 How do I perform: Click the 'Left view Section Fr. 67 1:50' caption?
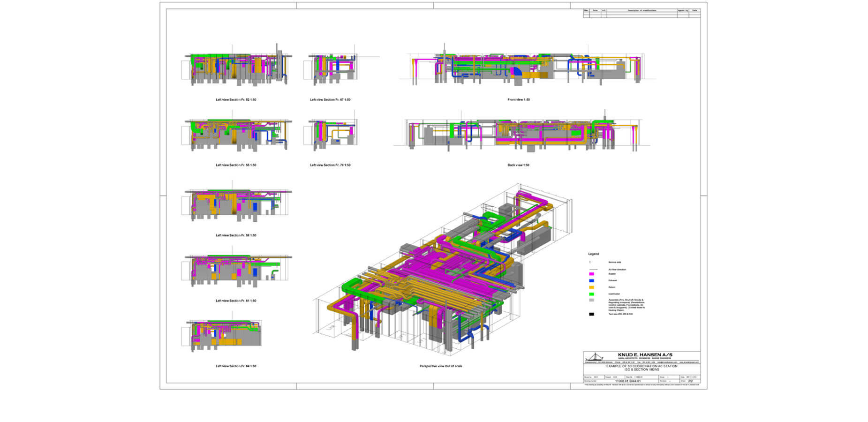coord(330,100)
